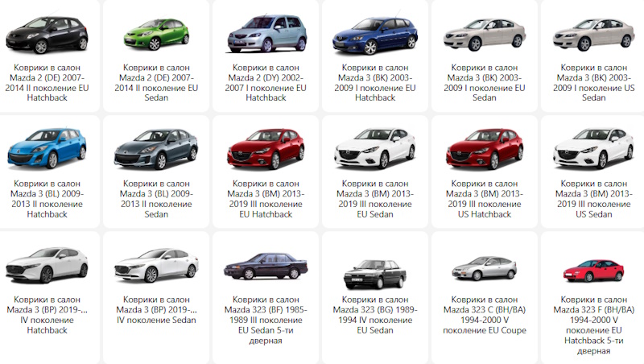644x364 pixels.
Task: Click the red Mazda 323 F Hatchback image
Action: coord(593,271)
